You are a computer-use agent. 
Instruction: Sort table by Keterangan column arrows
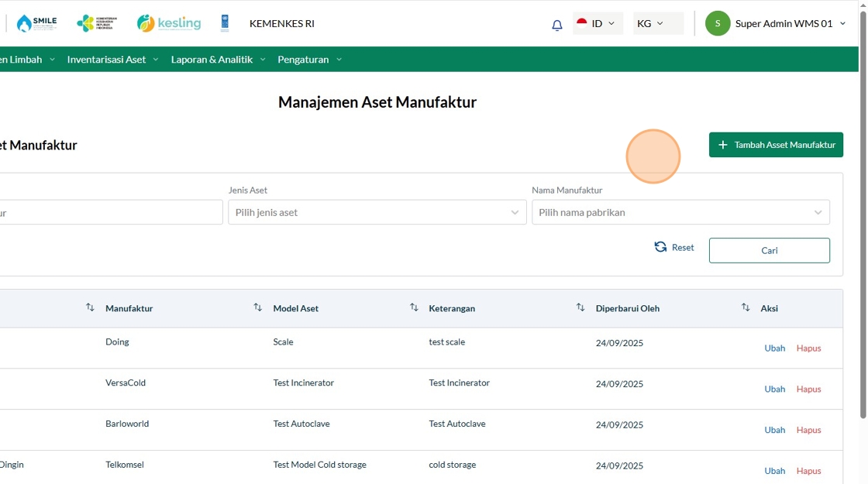pyautogui.click(x=580, y=307)
